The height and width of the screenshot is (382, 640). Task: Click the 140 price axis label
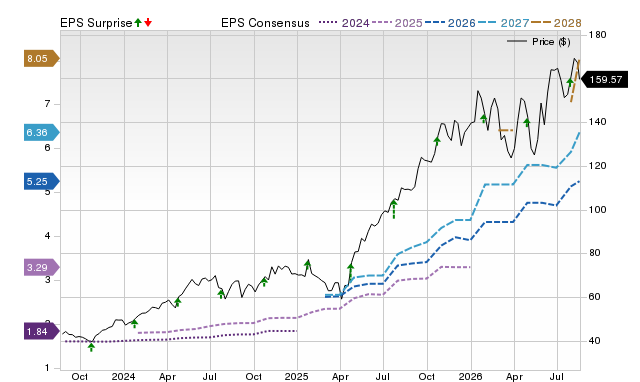(597, 122)
